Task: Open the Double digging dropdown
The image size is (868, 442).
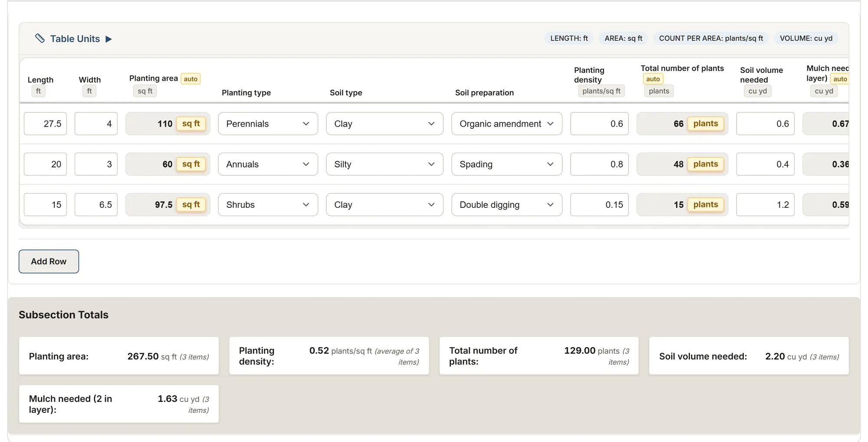Action: pyautogui.click(x=506, y=204)
